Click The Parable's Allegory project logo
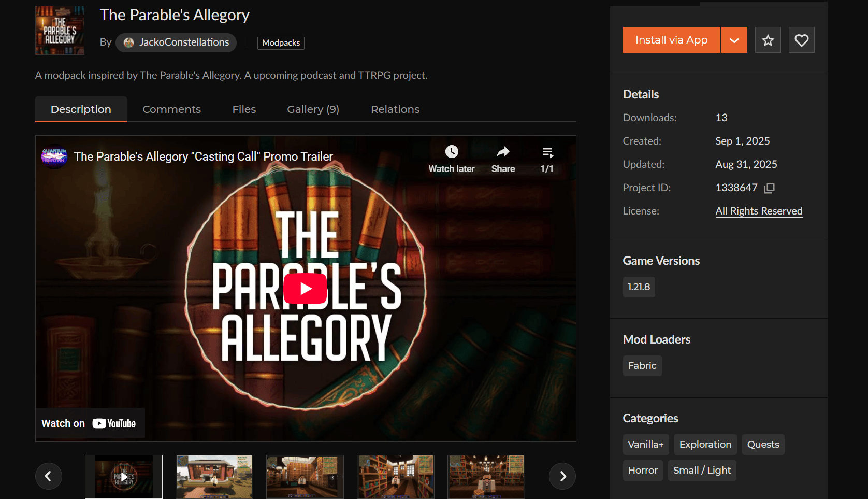Image resolution: width=868 pixels, height=499 pixels. 60,31
